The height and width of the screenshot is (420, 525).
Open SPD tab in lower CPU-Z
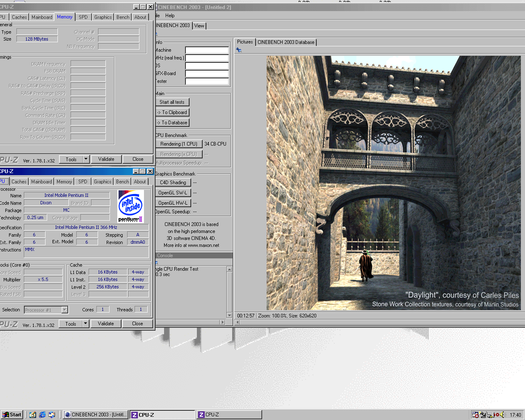(x=83, y=182)
